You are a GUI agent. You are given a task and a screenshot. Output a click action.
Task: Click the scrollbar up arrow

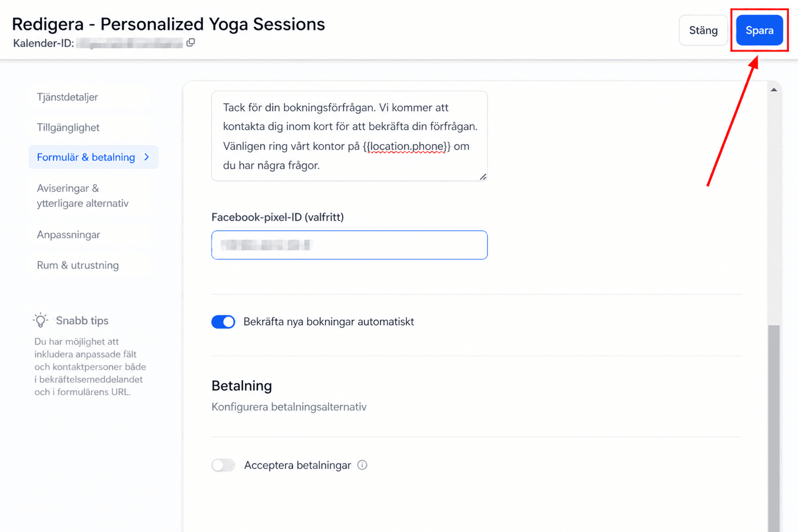pos(774,90)
